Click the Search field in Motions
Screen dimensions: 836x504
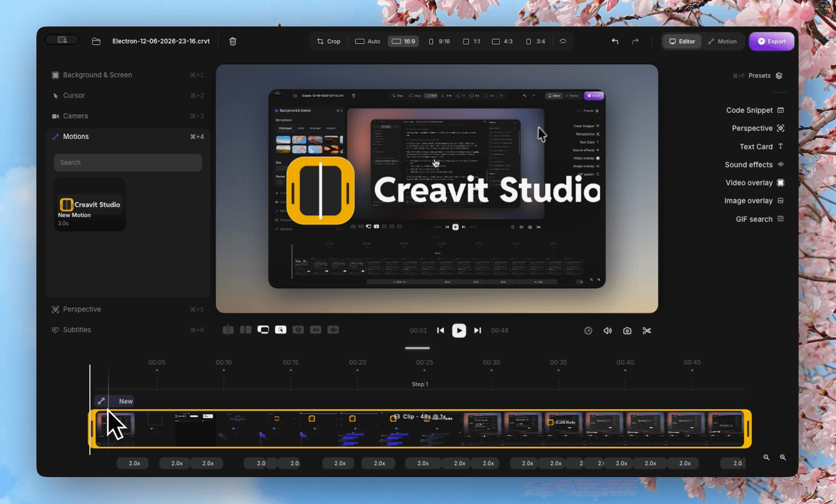click(x=128, y=163)
